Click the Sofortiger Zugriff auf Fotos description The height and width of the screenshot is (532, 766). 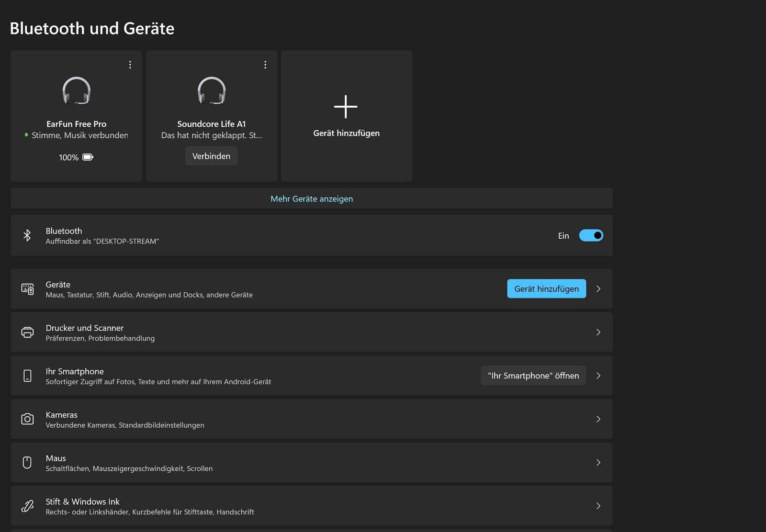[x=158, y=382]
